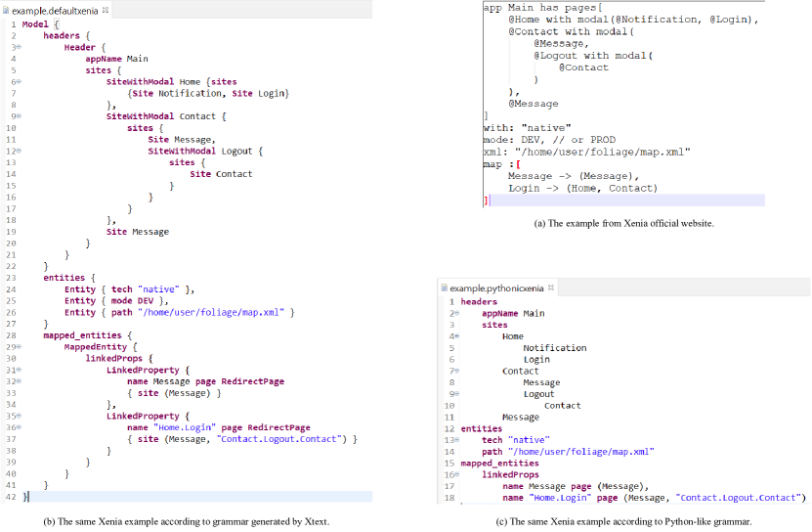Collapse Home fold marker at pythonicxenia line 4
The width and height of the screenshot is (812, 532).
(456, 336)
